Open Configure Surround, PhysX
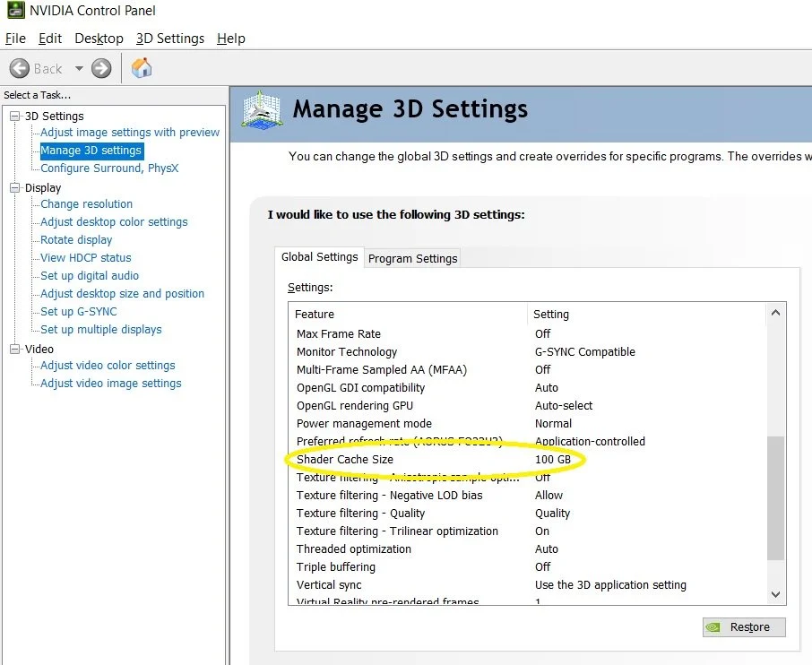 (109, 168)
